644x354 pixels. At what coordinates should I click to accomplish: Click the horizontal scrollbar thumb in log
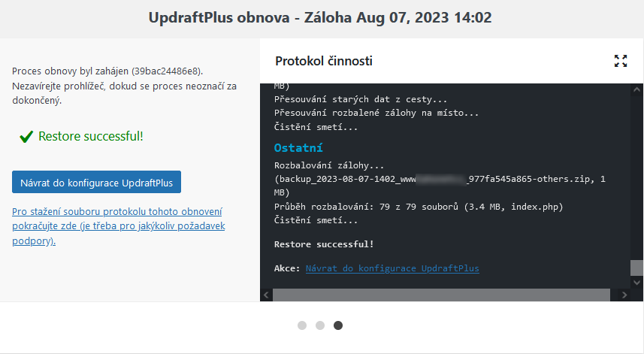click(x=442, y=295)
